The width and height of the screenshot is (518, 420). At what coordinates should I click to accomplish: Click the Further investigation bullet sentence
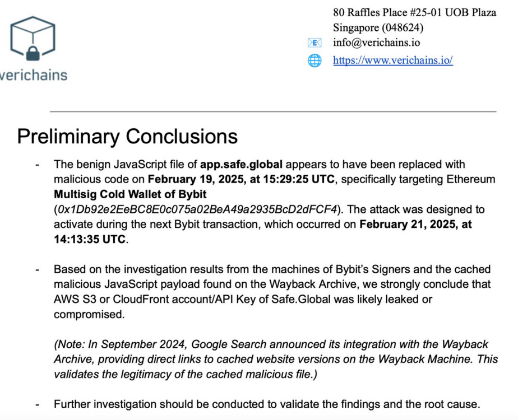(266, 404)
